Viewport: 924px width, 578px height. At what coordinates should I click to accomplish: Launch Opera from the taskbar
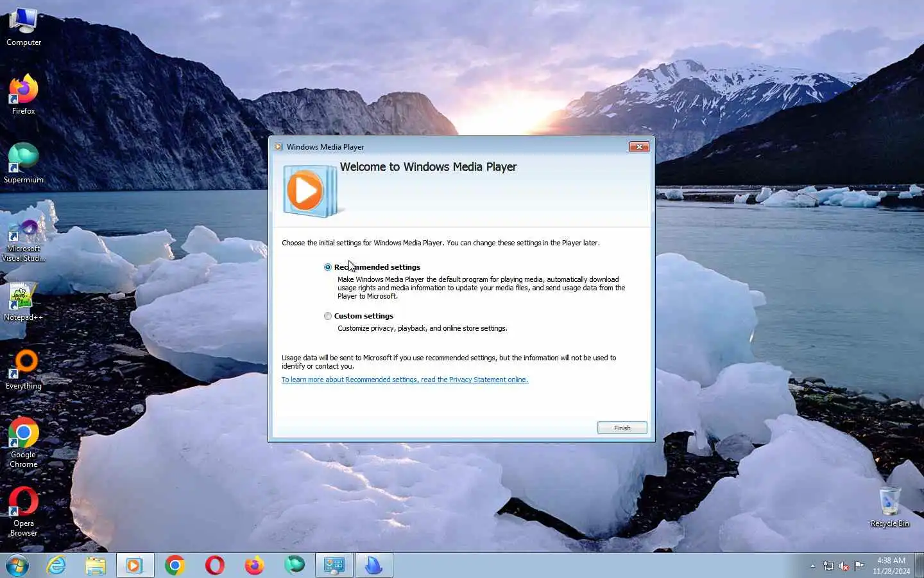pos(214,565)
